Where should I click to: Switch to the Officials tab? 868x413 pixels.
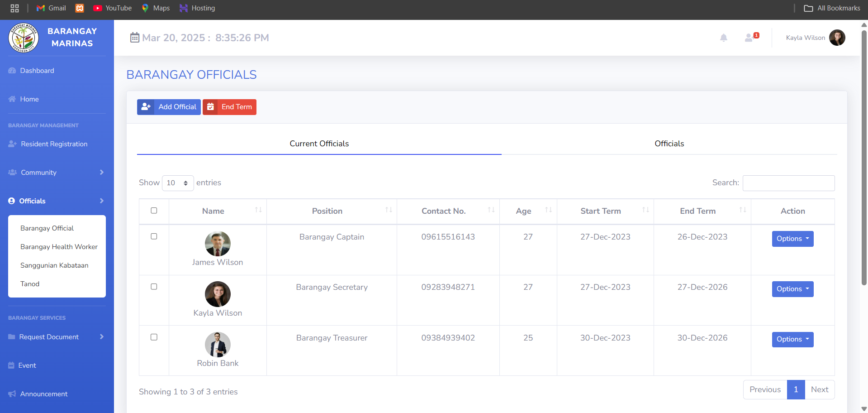[669, 144]
